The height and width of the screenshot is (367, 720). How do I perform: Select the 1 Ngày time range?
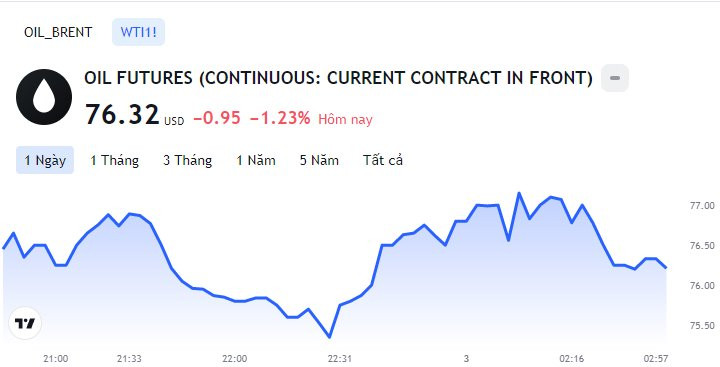(45, 160)
